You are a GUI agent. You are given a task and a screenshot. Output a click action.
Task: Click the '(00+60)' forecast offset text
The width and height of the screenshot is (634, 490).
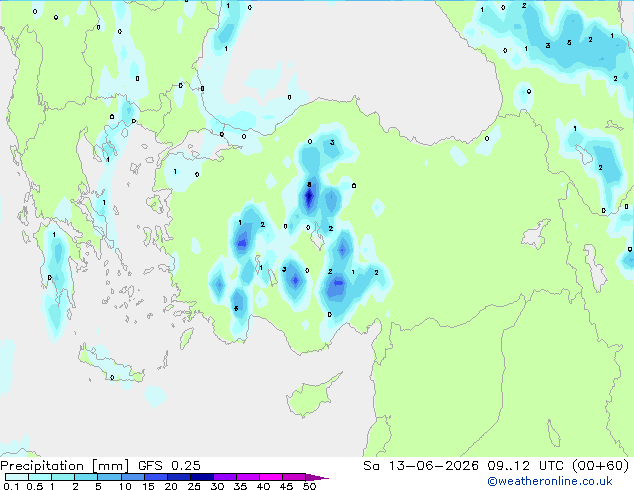coord(600,466)
